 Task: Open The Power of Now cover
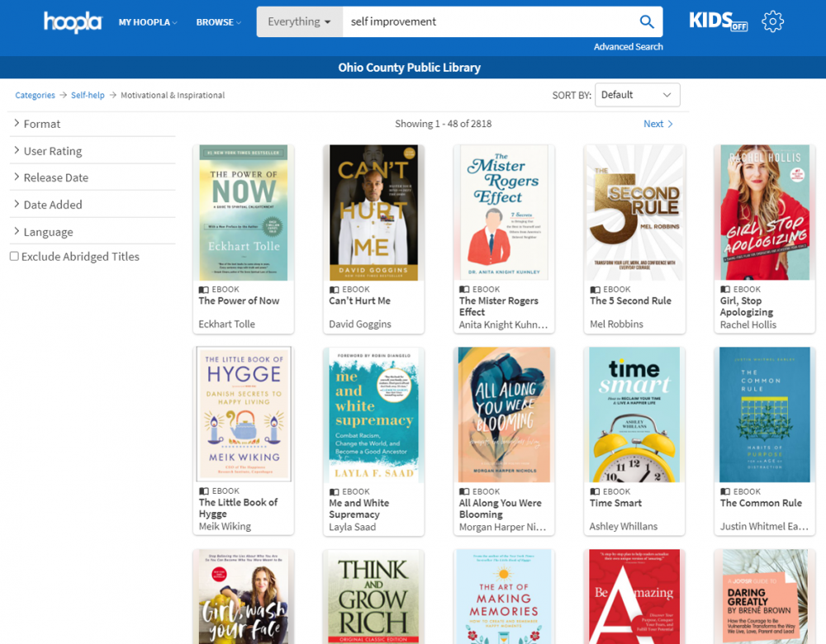(x=244, y=213)
